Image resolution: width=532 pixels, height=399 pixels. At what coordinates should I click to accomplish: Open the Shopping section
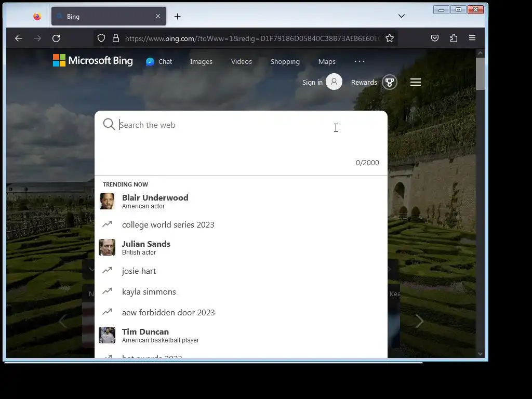(285, 62)
